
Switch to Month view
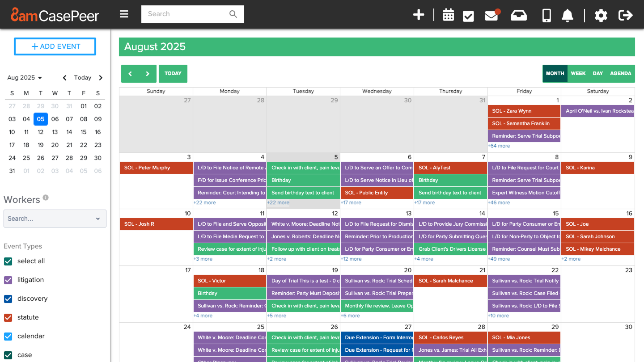point(555,74)
